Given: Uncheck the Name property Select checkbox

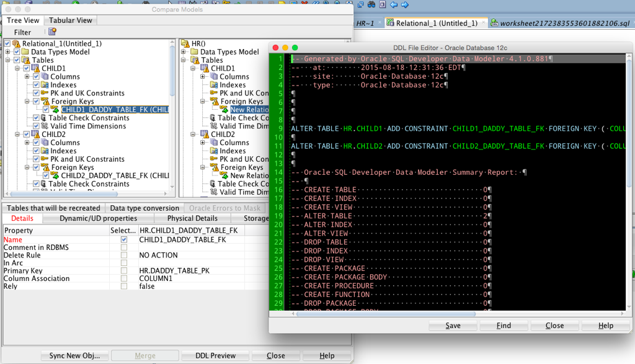Looking at the screenshot, I should [x=124, y=240].
